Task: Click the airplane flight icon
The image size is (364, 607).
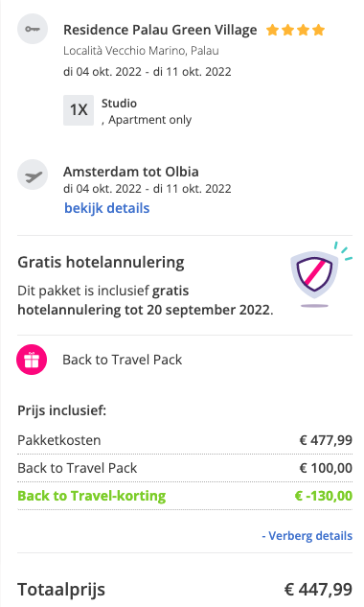Action: tap(33, 175)
